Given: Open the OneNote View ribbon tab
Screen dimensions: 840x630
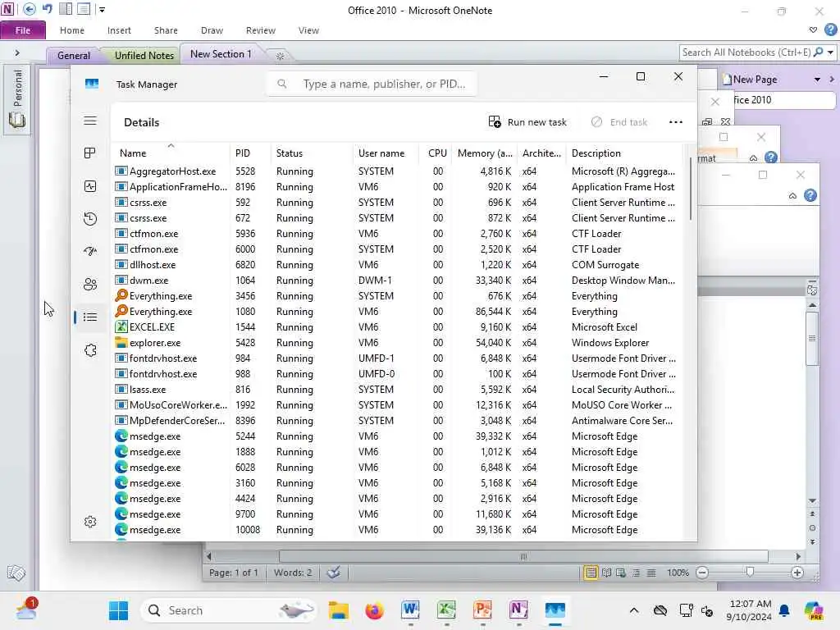Looking at the screenshot, I should (308, 30).
